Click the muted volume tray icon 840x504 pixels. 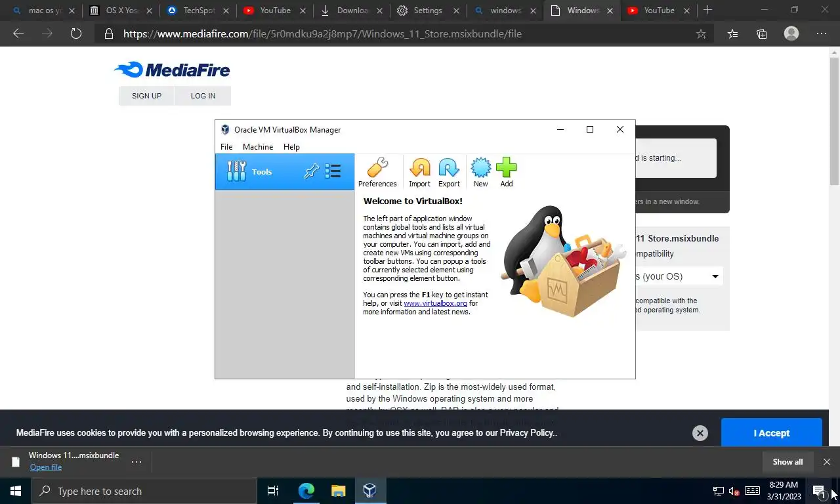pos(735,491)
